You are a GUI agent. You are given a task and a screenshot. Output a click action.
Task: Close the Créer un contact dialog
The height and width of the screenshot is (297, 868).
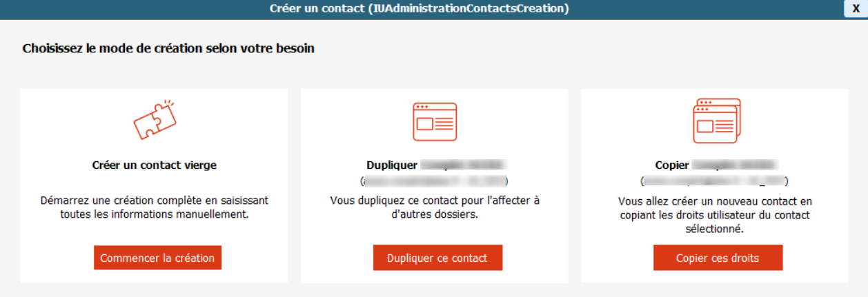(856, 8)
